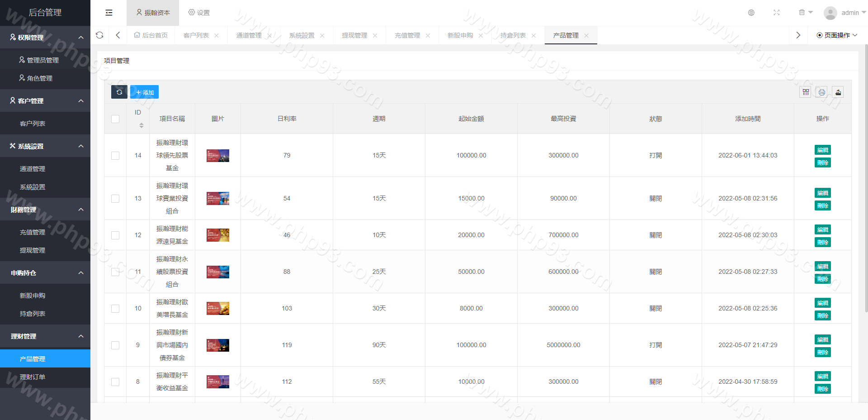Click the refresh page icon beside tabs

coord(99,35)
